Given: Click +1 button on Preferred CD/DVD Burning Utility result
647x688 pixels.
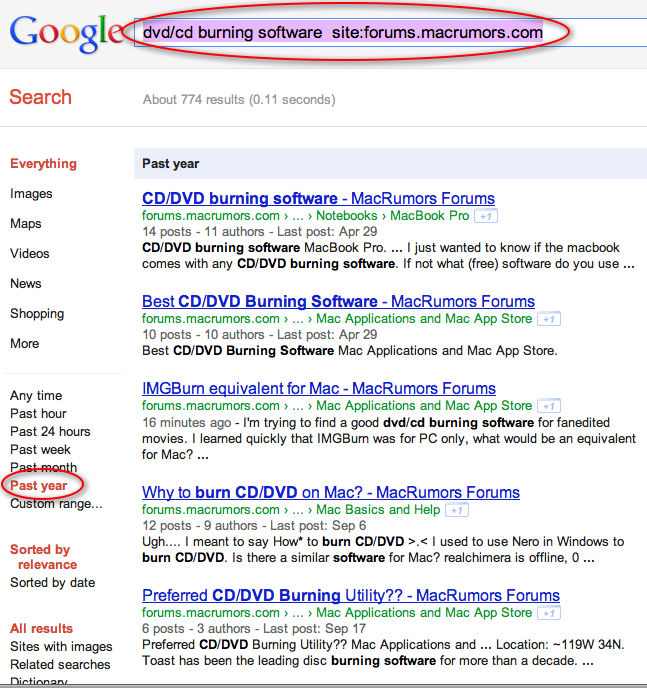Looking at the screenshot, I should pos(549,613).
